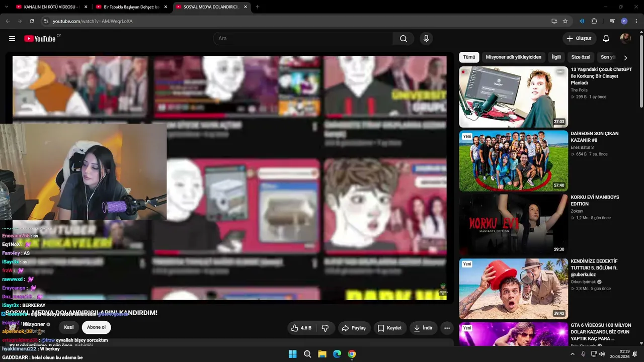The width and height of the screenshot is (644, 362).
Task: Open the Chrome profile avatar
Action: pos(624,21)
